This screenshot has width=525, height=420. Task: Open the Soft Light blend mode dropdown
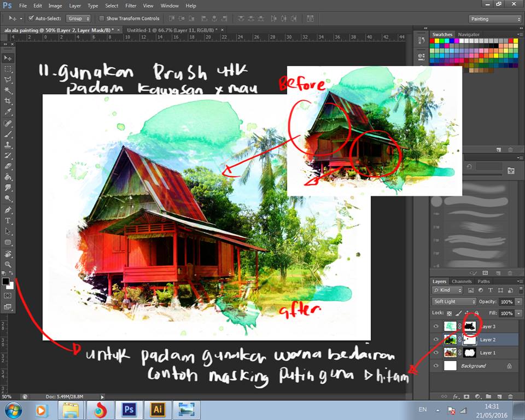[454, 302]
